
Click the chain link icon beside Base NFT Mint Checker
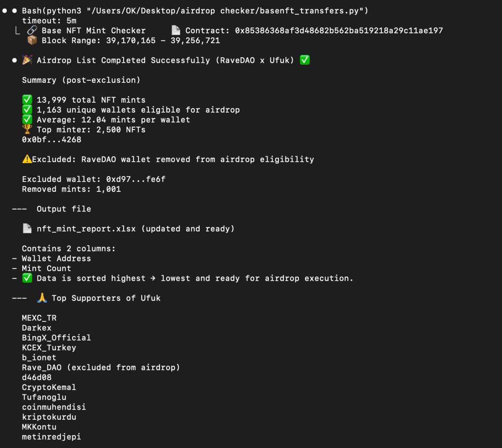[32, 31]
